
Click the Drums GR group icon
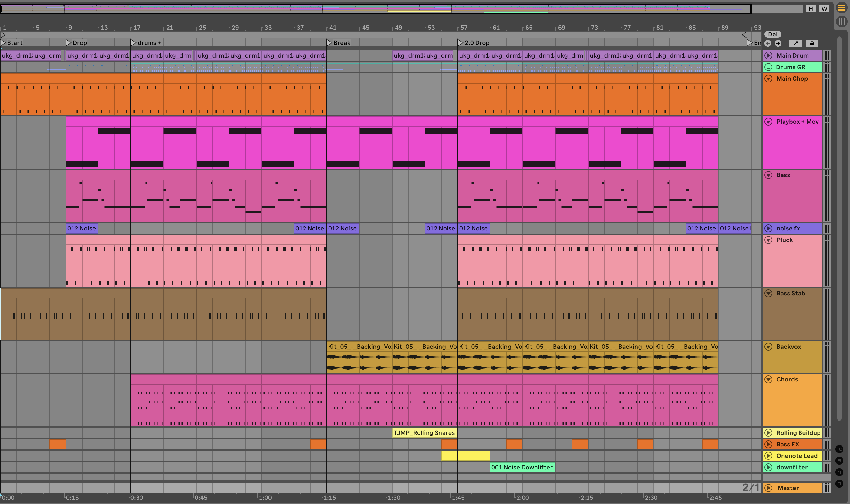768,67
